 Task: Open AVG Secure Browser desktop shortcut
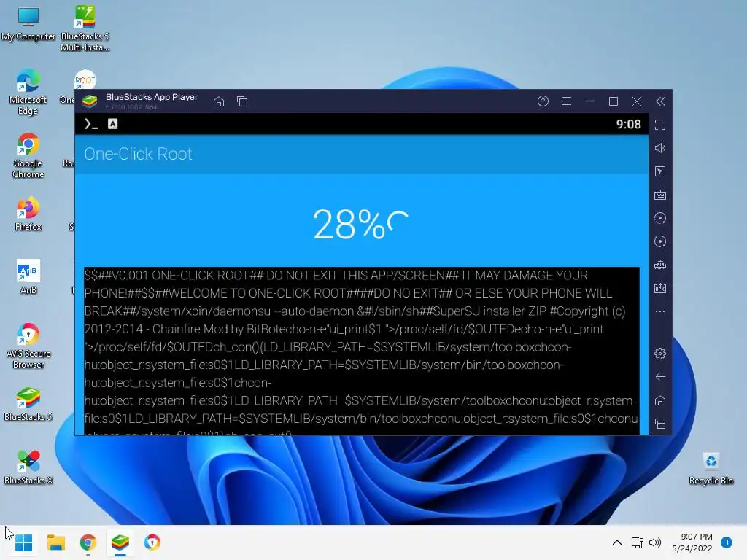[x=28, y=346]
